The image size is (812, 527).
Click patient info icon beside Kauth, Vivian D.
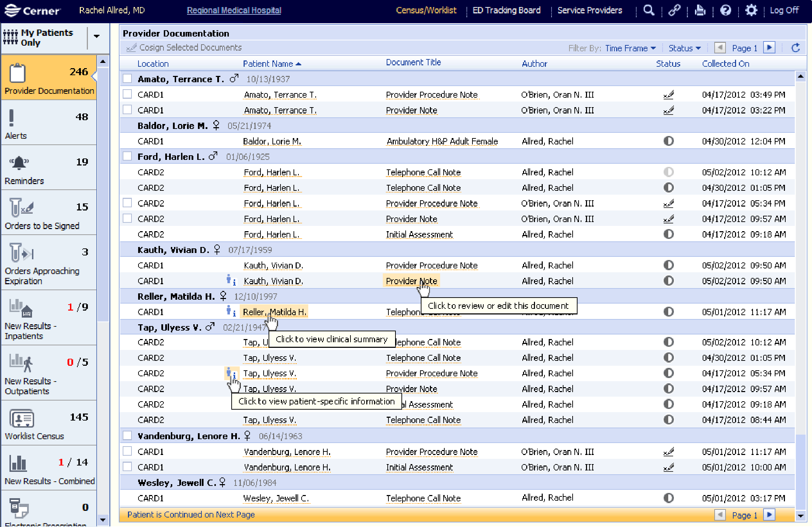pos(231,281)
